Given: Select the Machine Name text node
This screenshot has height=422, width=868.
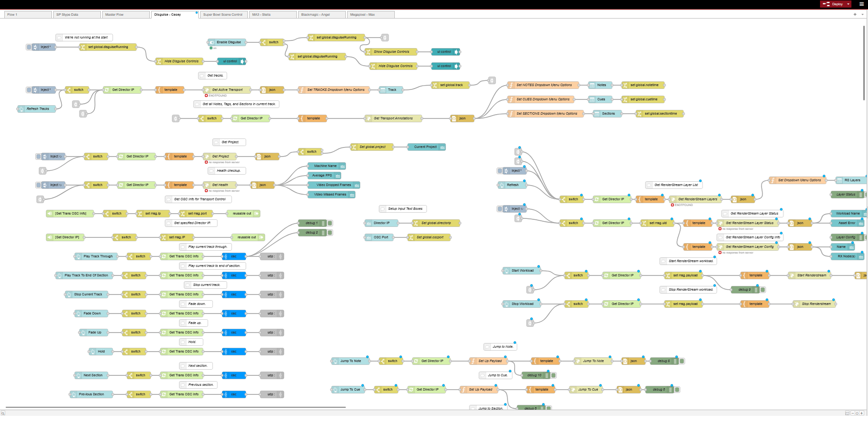Looking at the screenshot, I should coord(327,166).
